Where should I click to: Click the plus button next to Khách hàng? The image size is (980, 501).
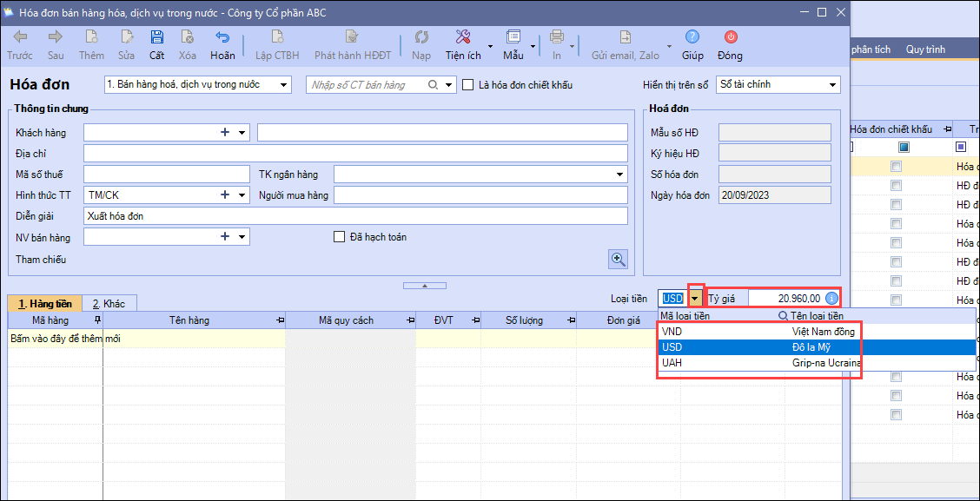(x=224, y=132)
